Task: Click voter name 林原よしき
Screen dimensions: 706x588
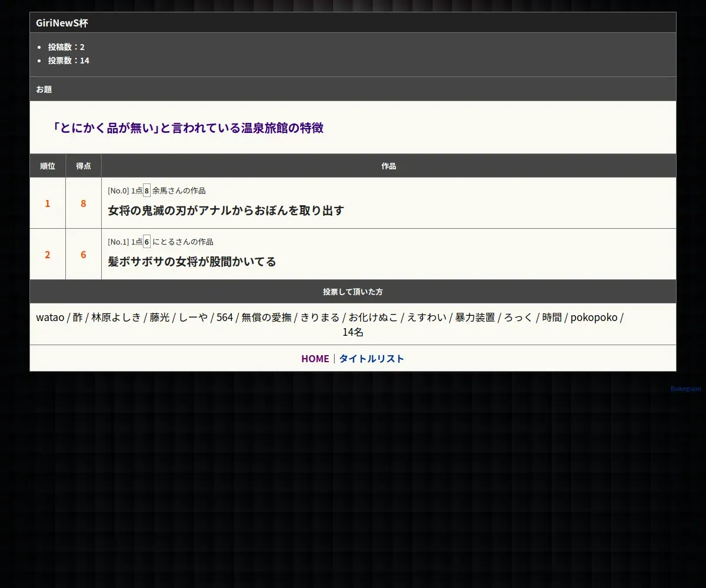Action: pyautogui.click(x=116, y=318)
